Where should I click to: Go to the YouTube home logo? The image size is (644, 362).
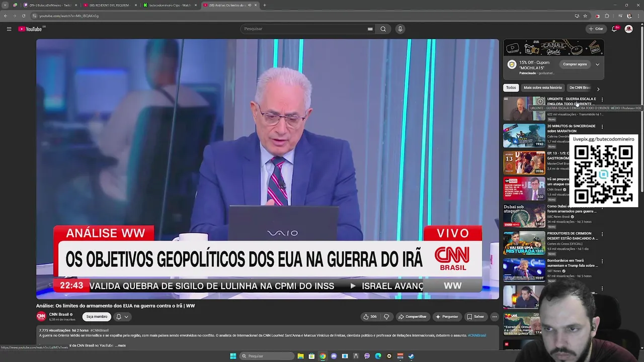click(x=30, y=29)
